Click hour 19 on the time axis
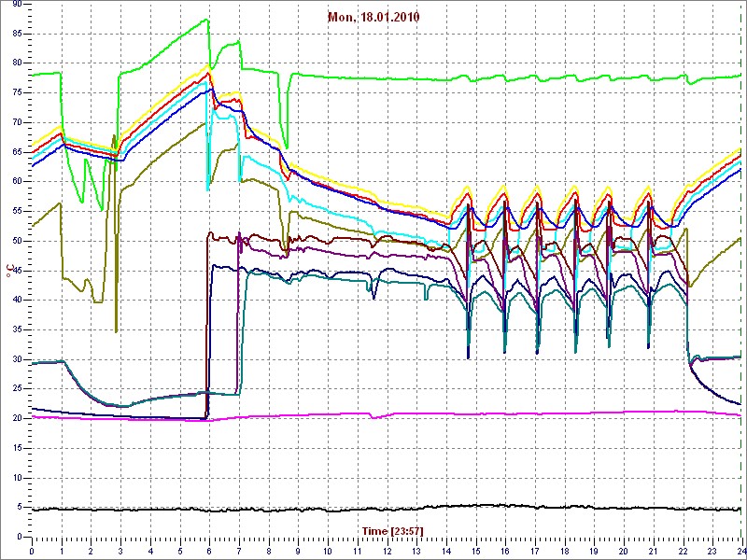 [x=593, y=551]
